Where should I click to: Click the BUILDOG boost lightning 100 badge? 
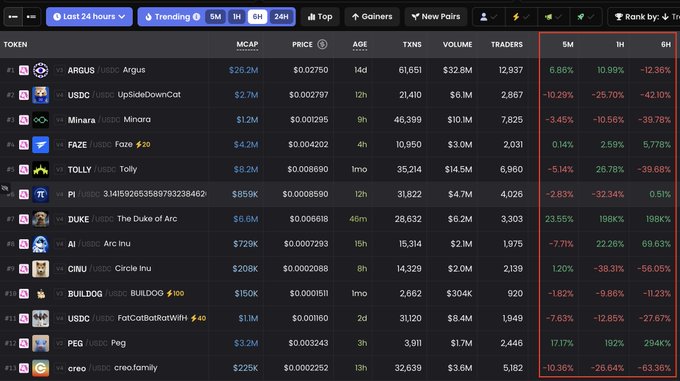175,293
